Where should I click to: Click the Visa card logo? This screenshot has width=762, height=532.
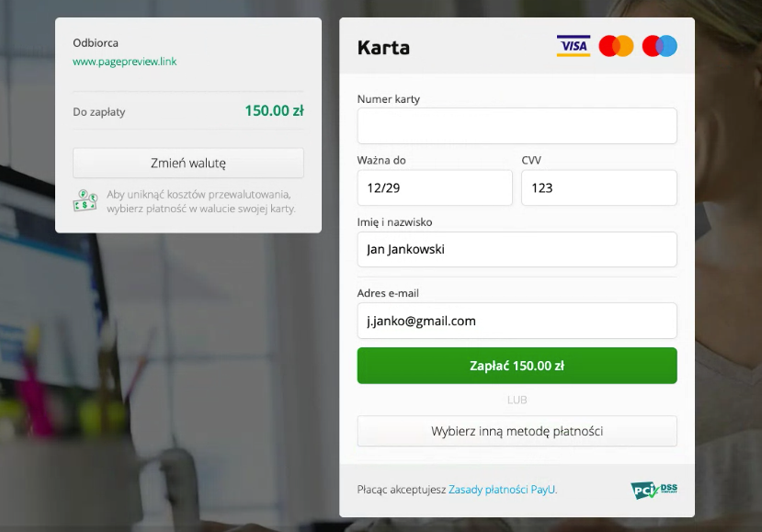pyautogui.click(x=574, y=46)
